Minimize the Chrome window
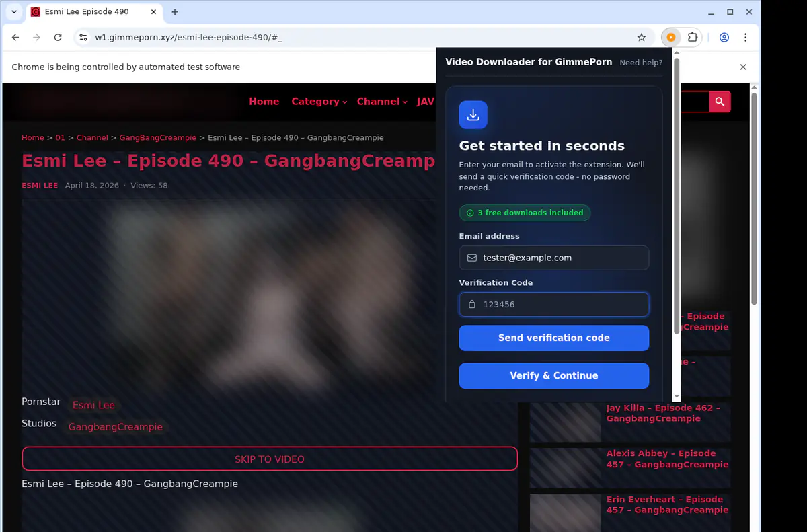 (x=712, y=12)
